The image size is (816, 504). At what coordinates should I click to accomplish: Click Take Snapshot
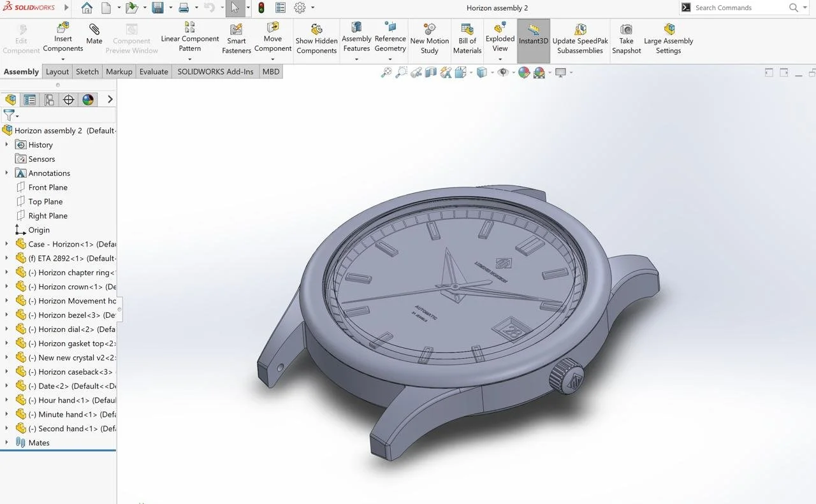click(x=626, y=38)
